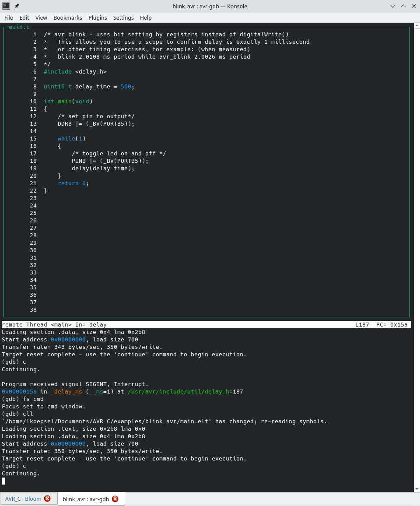Screen dimensions: 420x506
Task: Open the File menu
Action: 9,18
